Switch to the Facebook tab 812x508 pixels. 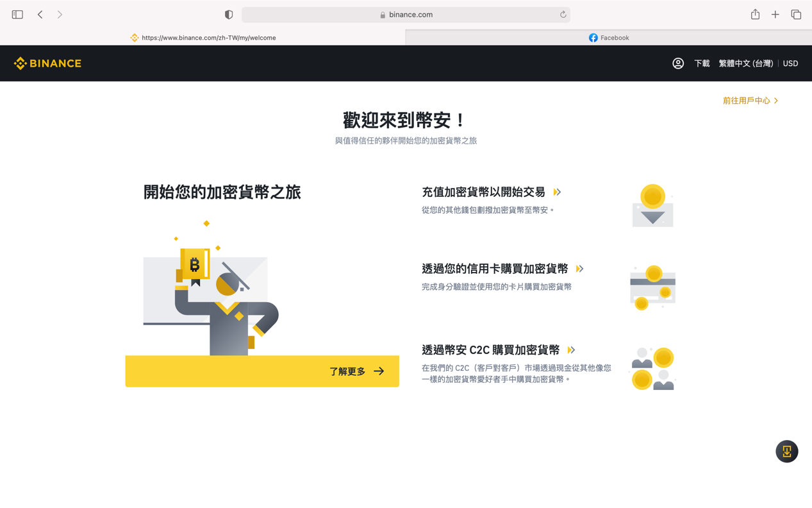click(609, 38)
